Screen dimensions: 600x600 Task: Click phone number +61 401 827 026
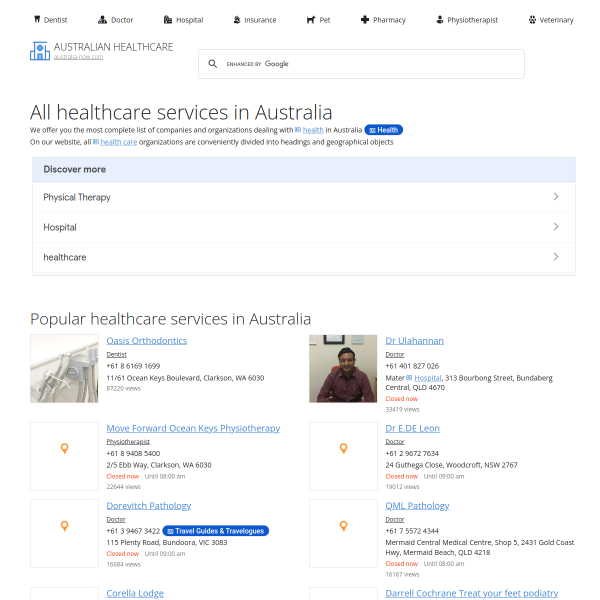(412, 366)
